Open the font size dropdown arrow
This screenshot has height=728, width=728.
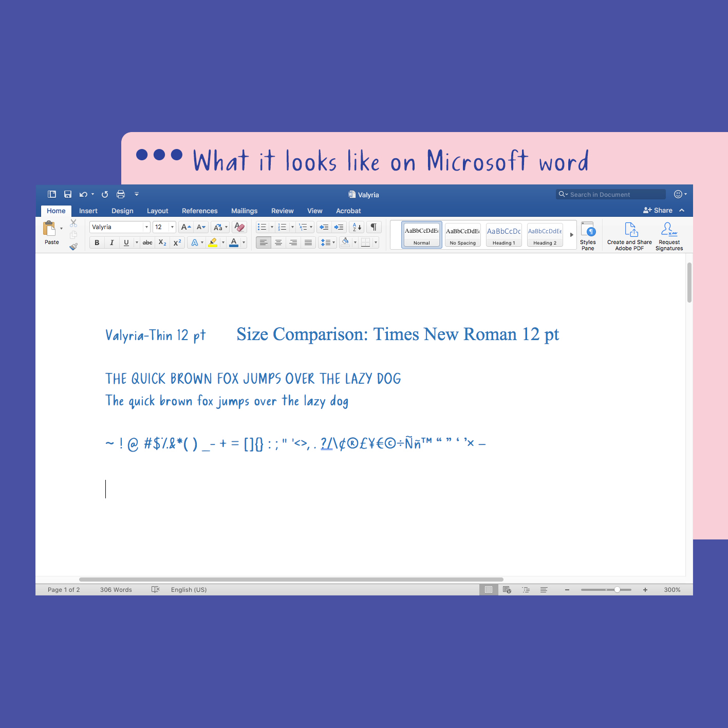click(x=172, y=227)
